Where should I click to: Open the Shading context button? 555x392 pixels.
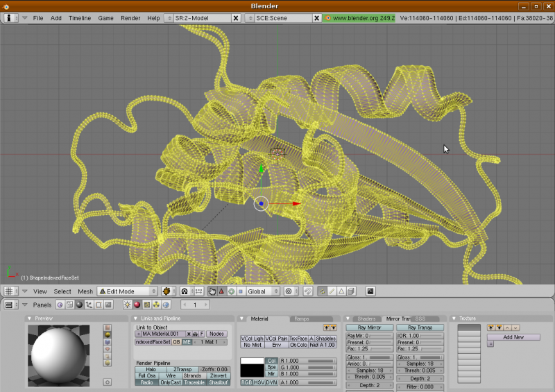coord(79,305)
